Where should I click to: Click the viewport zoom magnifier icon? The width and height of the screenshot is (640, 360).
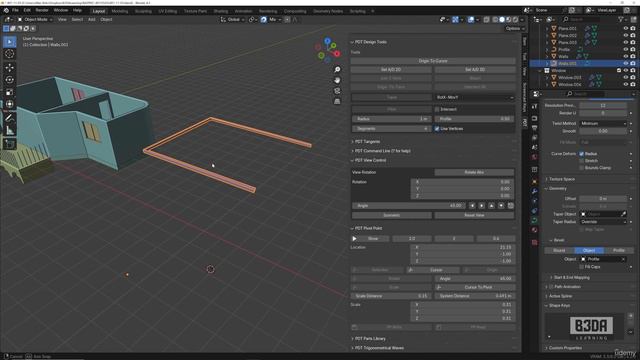click(337, 70)
